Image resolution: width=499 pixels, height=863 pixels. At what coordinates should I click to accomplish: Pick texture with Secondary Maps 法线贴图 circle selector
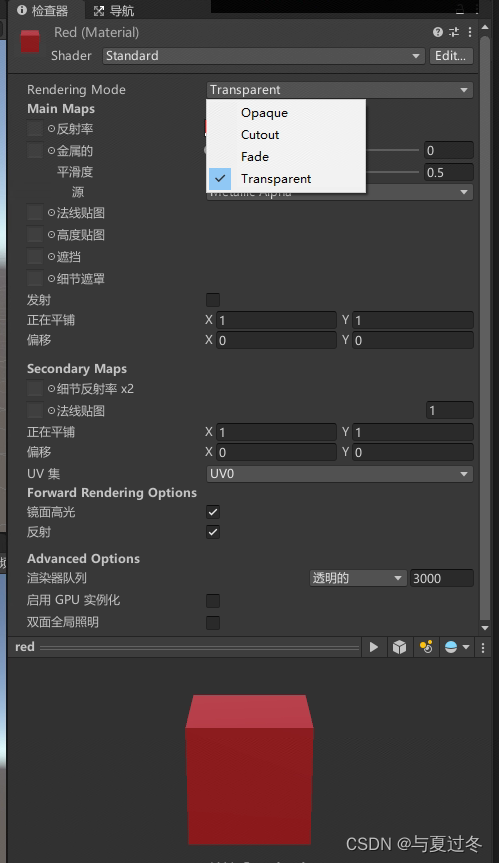pos(51,411)
